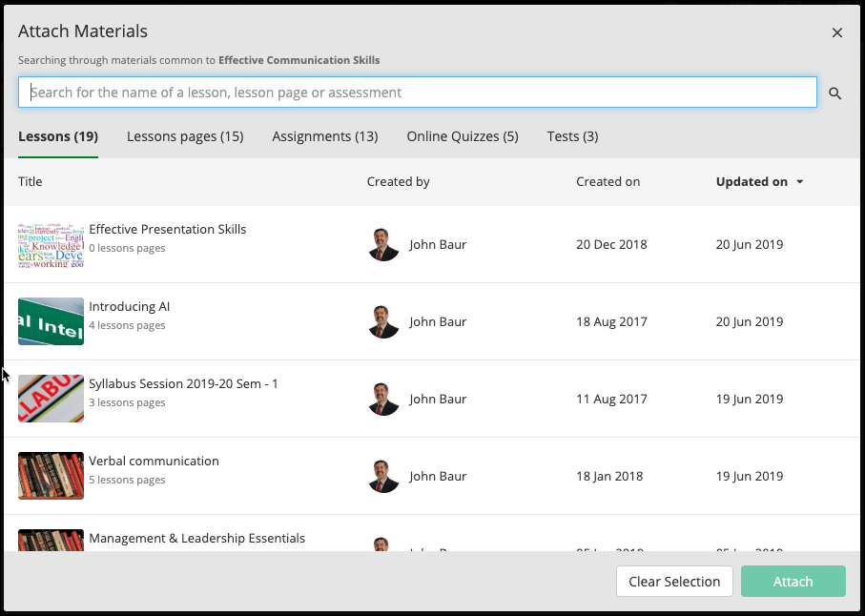Select the Management & Leadership Essentials lesson
Viewport: 865px width, 616px height.
(x=197, y=538)
